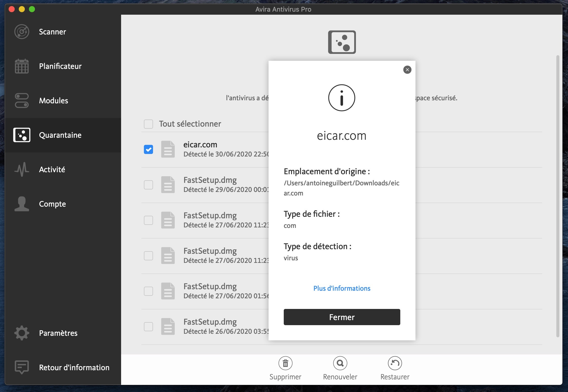The width and height of the screenshot is (568, 392).
Task: Click file icon of FastSetup.dmg 27/06/2020 01:56
Action: pyautogui.click(x=168, y=291)
